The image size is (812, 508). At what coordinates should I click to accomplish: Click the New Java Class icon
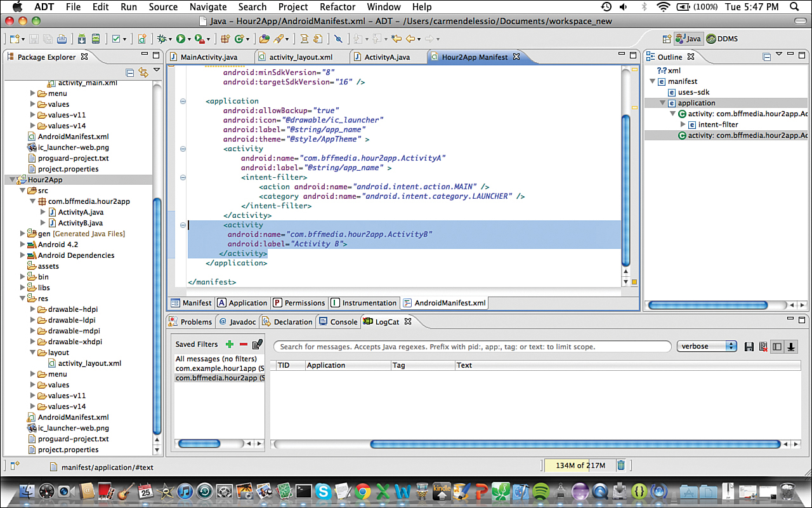point(239,39)
